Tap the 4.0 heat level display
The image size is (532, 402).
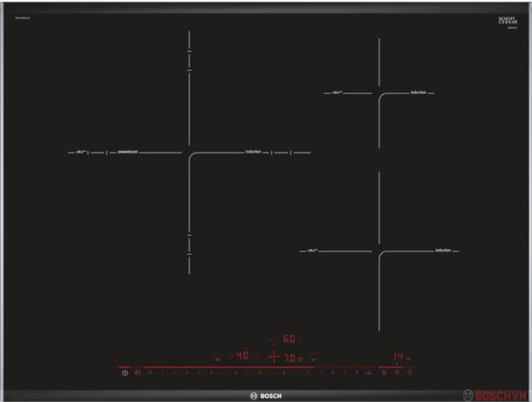tap(242, 356)
